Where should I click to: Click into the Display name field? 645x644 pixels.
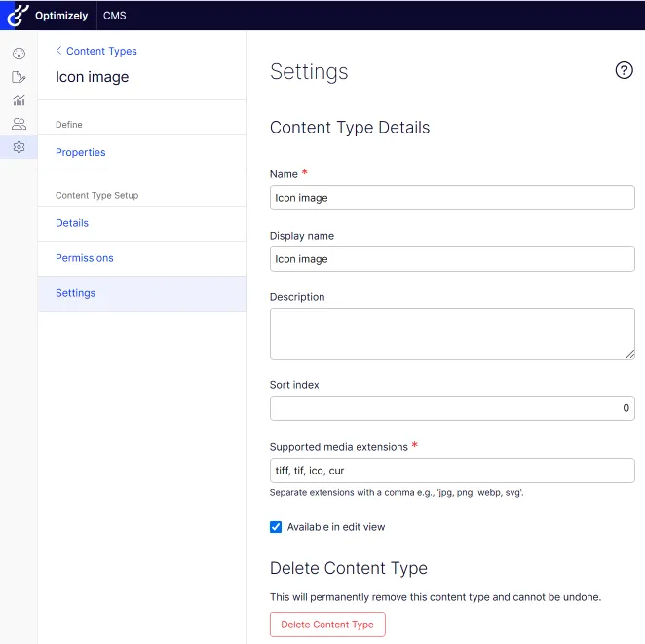click(x=452, y=259)
